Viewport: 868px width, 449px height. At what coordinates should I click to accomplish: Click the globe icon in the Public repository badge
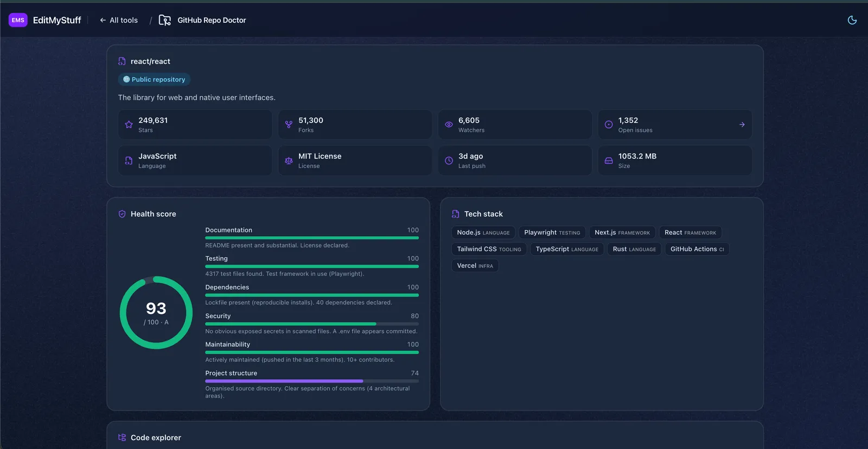(126, 79)
